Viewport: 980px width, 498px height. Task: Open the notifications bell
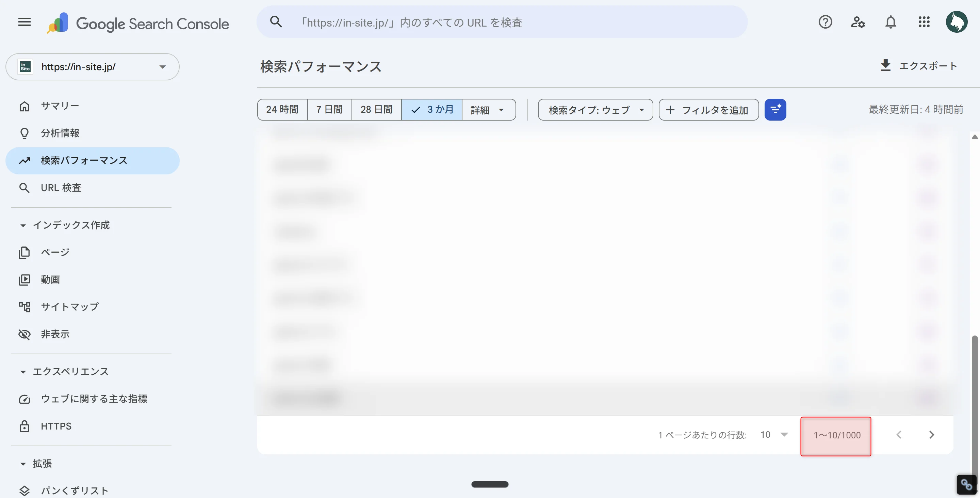click(x=891, y=22)
